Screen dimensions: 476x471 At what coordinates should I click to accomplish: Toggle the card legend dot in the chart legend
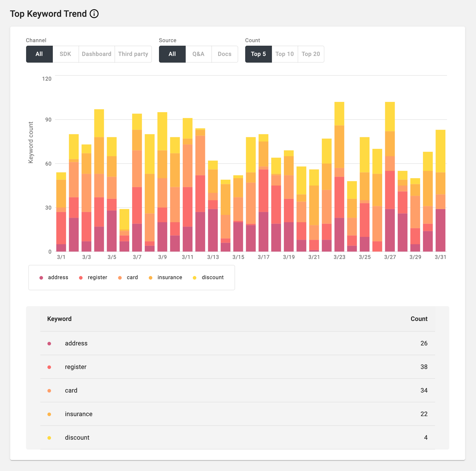pyautogui.click(x=120, y=278)
